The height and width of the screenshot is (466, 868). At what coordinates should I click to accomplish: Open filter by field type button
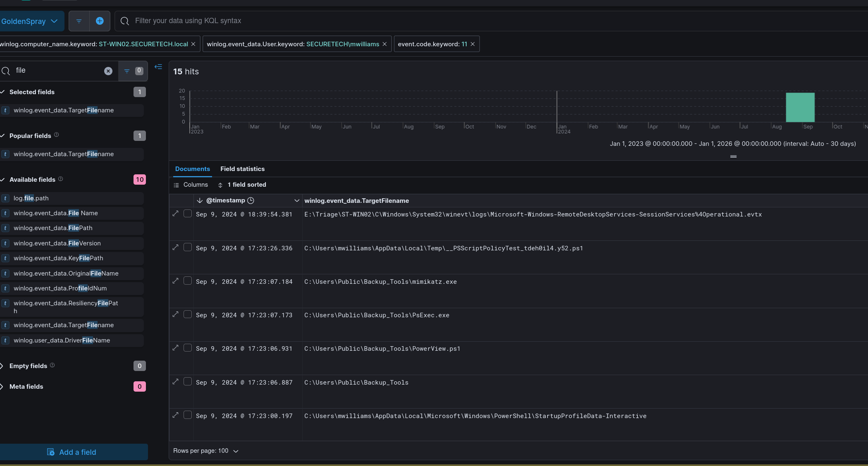[133, 71]
